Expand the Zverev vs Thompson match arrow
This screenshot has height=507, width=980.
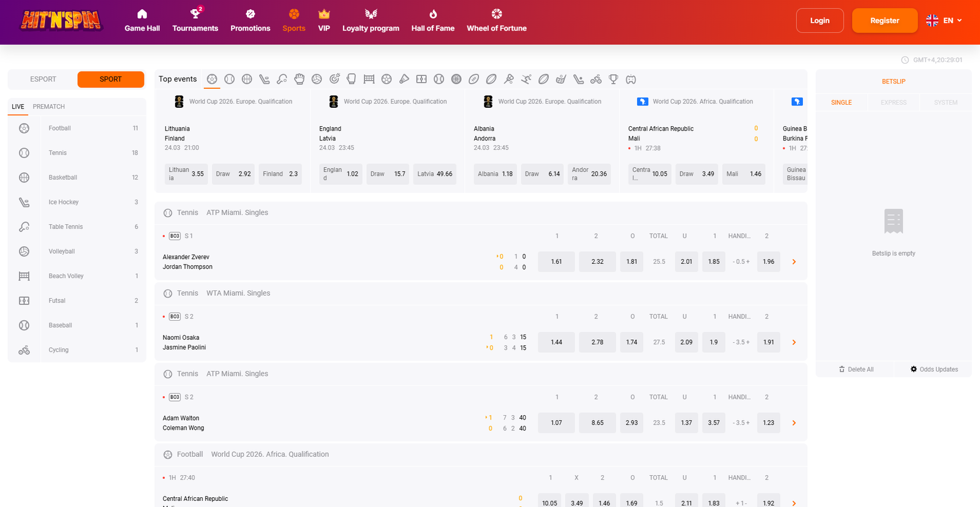[794, 262]
